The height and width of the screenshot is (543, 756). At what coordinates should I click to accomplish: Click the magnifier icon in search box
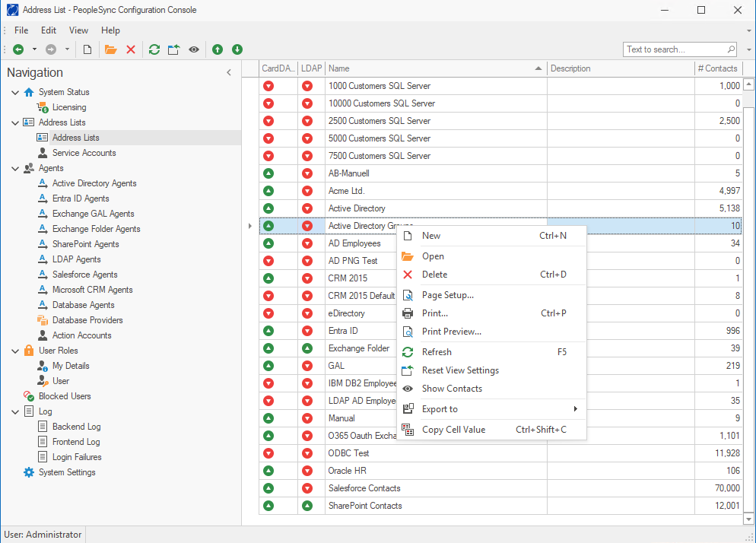(731, 49)
